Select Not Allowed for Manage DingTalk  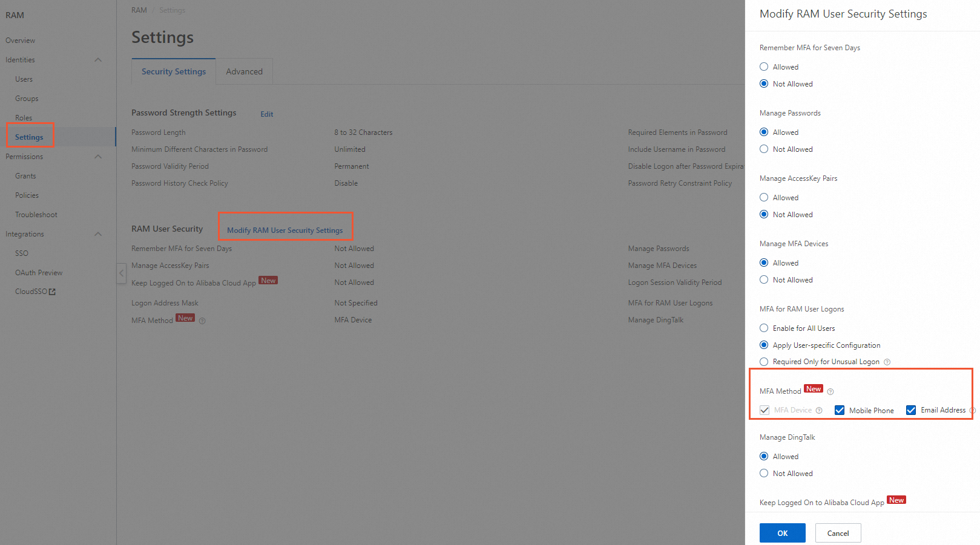pos(764,473)
